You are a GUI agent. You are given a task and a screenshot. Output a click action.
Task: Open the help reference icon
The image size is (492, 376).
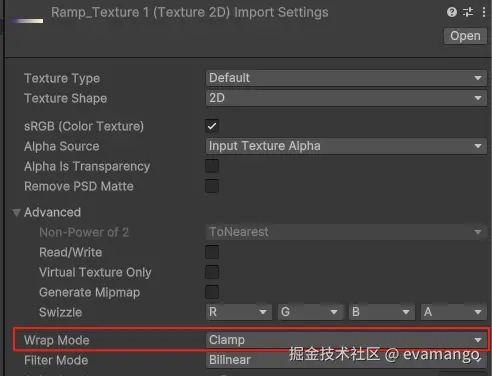(452, 12)
